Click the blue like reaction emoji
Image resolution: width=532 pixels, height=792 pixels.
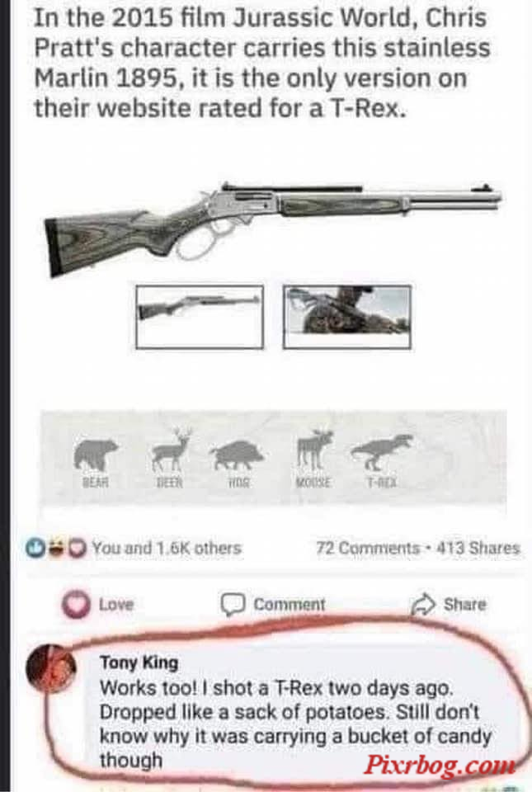coord(35,548)
